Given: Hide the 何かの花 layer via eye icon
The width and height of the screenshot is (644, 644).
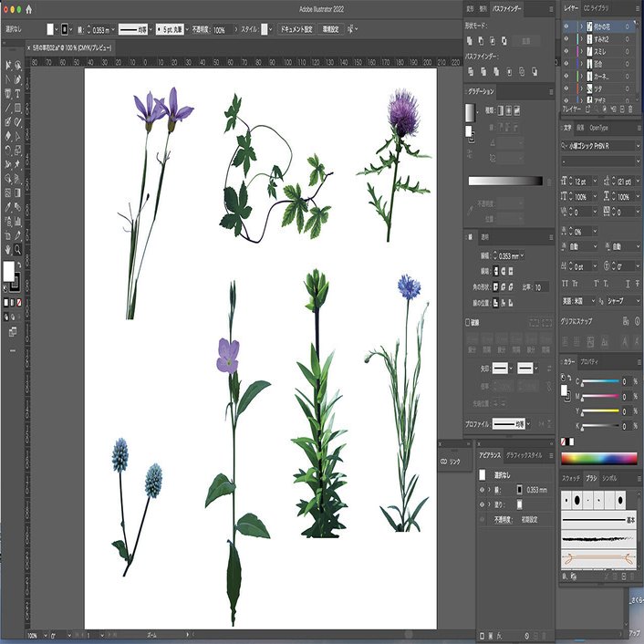Looking at the screenshot, I should pos(566,26).
